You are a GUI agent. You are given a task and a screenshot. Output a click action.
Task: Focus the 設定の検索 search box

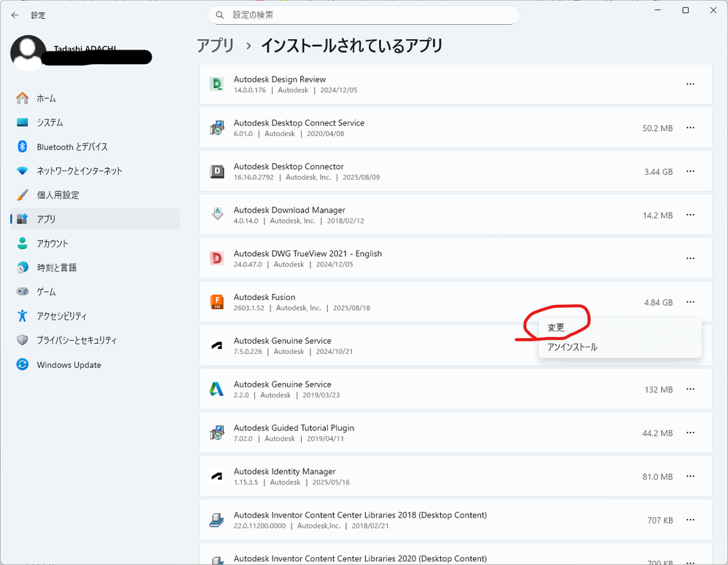click(364, 15)
